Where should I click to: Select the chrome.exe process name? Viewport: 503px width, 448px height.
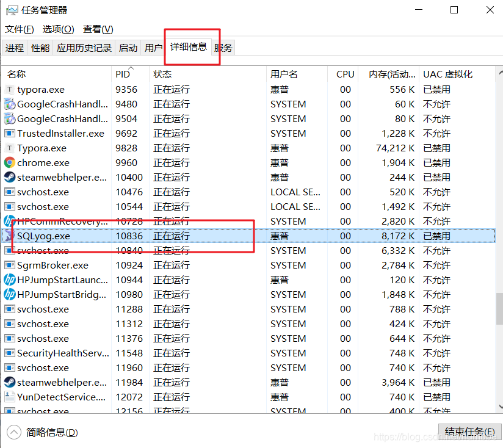click(43, 163)
